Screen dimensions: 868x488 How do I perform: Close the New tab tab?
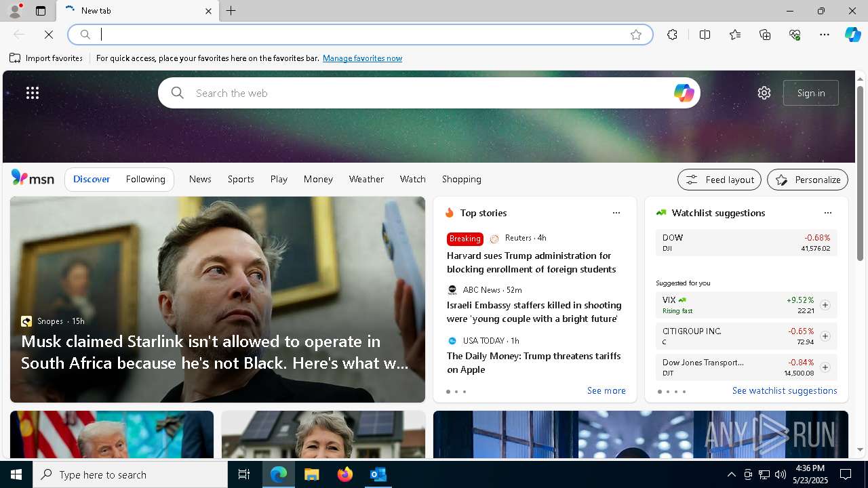[x=208, y=11]
